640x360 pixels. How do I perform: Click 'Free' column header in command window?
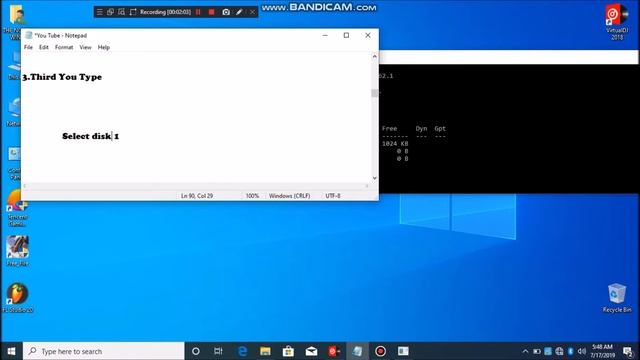coord(389,129)
